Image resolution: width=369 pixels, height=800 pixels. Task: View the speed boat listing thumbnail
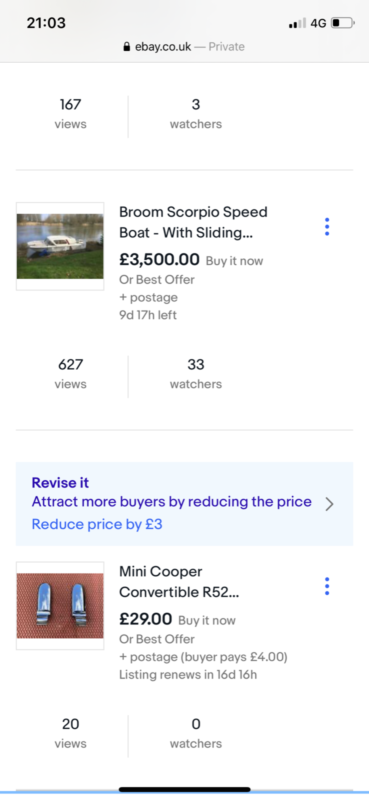pos(60,246)
